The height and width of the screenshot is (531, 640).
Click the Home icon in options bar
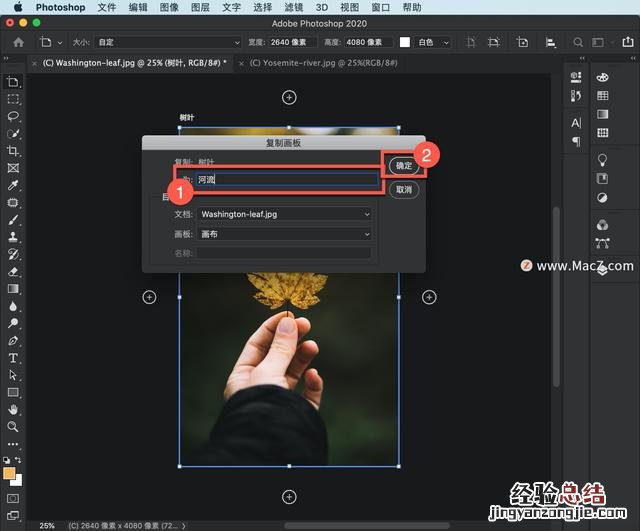[x=18, y=43]
